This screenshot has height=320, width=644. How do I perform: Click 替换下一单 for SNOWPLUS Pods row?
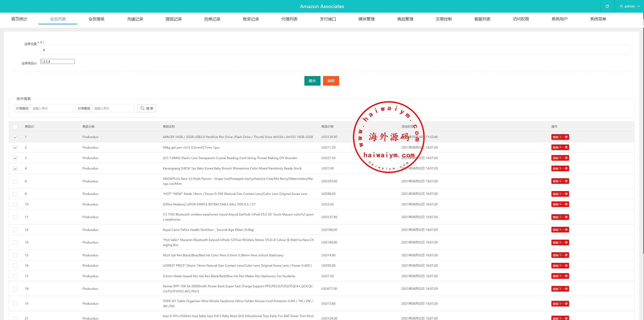[x=560, y=181]
